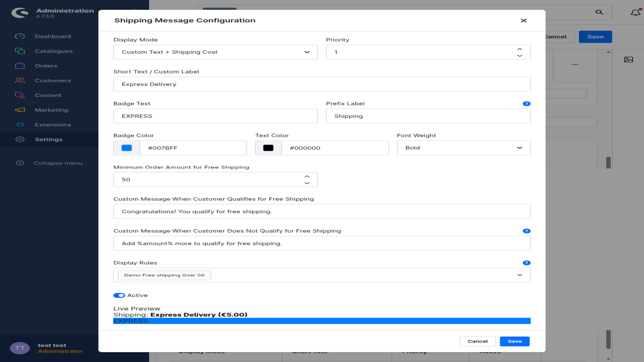Screen dimensions: 644x362
Task: Click the scroll-up arrow on background page
Action: point(608,52)
